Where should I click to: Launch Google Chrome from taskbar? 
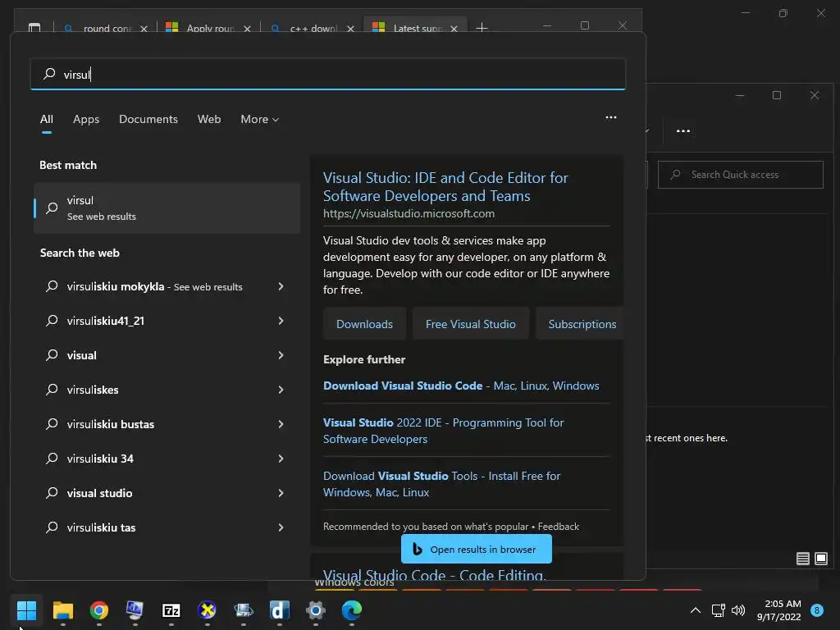(x=99, y=610)
